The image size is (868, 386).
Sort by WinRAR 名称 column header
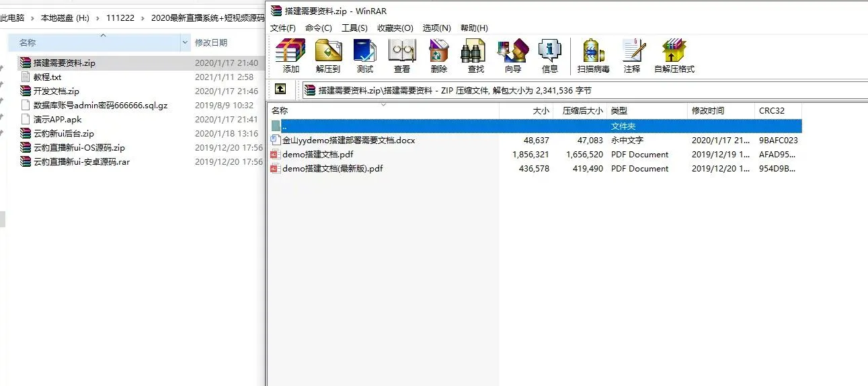383,110
